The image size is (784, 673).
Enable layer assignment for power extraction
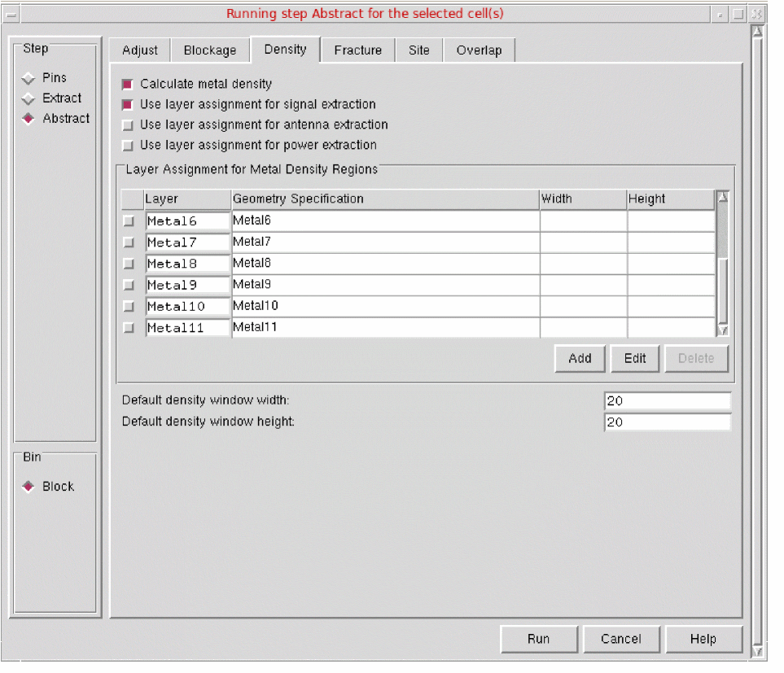click(x=127, y=146)
